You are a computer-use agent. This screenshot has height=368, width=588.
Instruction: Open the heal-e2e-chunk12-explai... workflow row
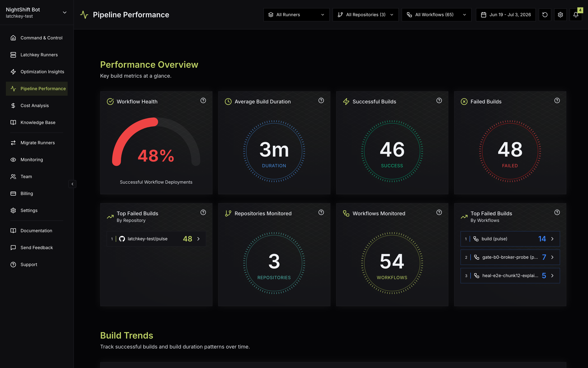pos(510,275)
